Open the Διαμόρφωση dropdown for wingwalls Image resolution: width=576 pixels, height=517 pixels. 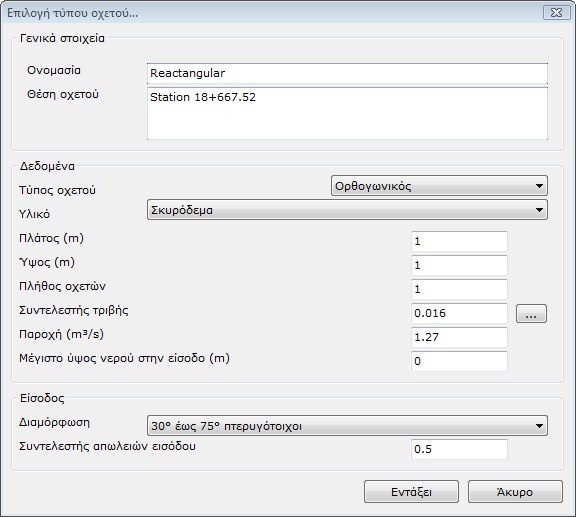[347, 426]
